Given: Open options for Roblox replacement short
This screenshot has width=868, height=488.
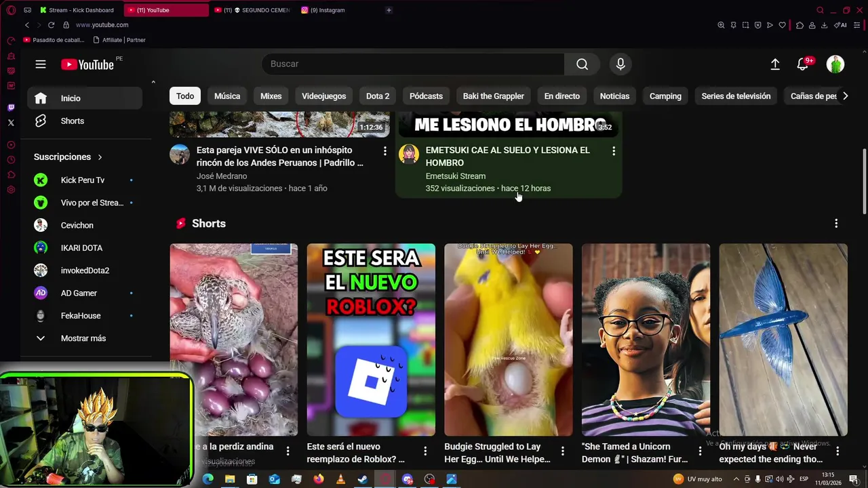Looking at the screenshot, I should coord(425,451).
